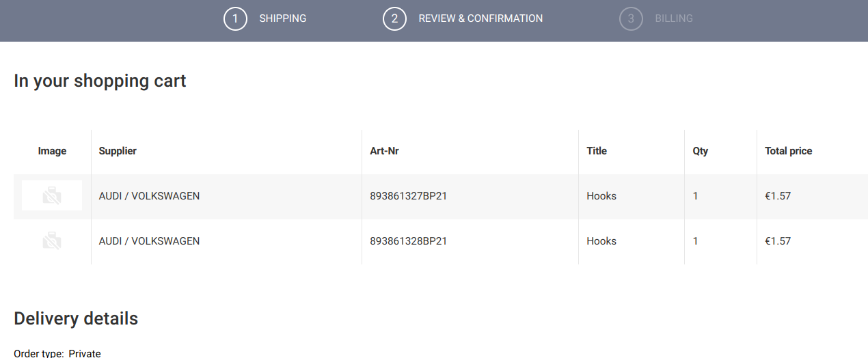
Task: Click the step 1 circle icon
Action: [235, 19]
